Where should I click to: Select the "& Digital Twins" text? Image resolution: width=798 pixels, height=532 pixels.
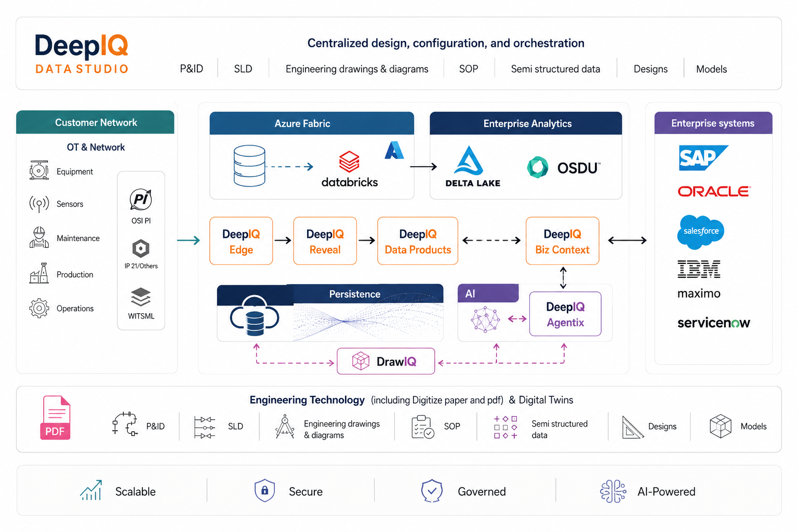click(541, 400)
